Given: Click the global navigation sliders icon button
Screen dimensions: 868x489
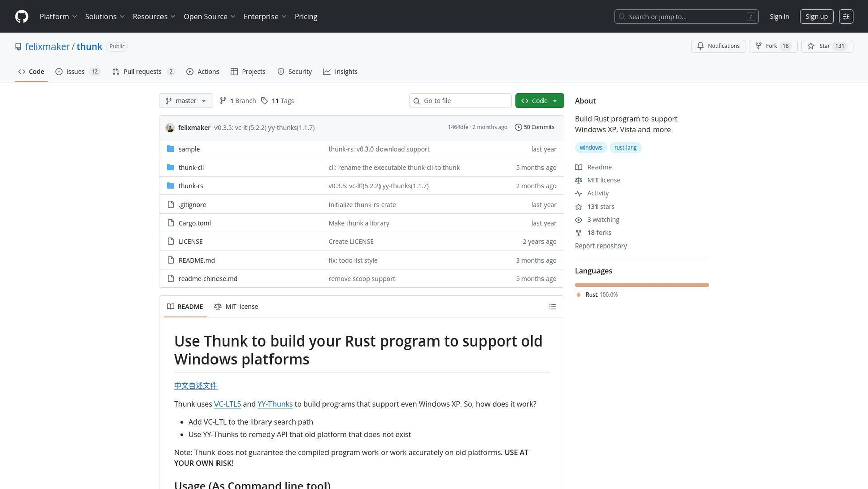Looking at the screenshot, I should [x=846, y=17].
